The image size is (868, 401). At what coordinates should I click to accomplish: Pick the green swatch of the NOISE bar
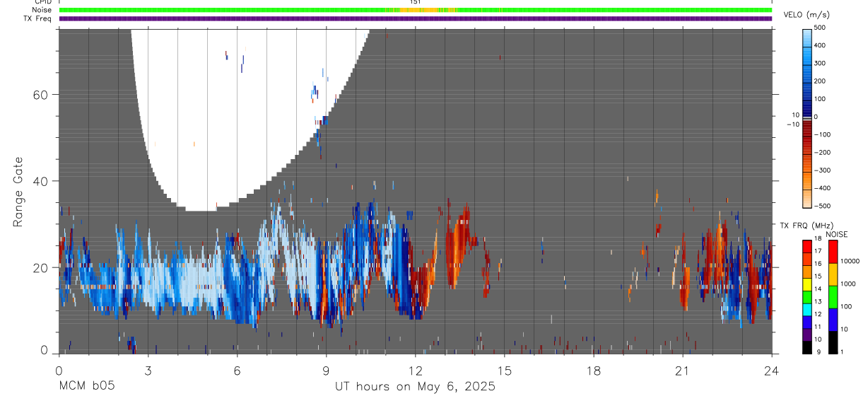point(833,297)
